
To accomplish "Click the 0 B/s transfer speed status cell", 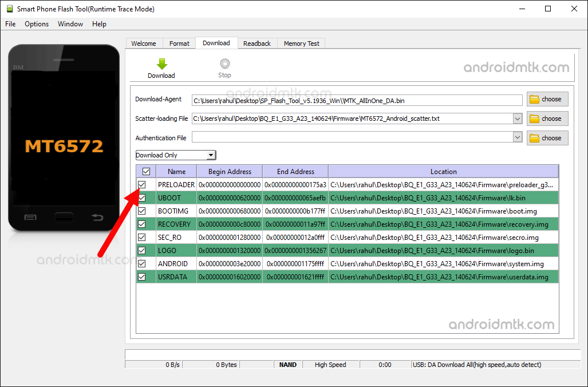I will click(x=153, y=365).
